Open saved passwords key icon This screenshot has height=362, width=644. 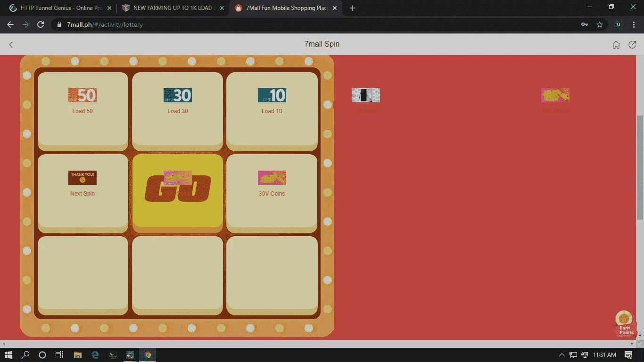point(585,25)
